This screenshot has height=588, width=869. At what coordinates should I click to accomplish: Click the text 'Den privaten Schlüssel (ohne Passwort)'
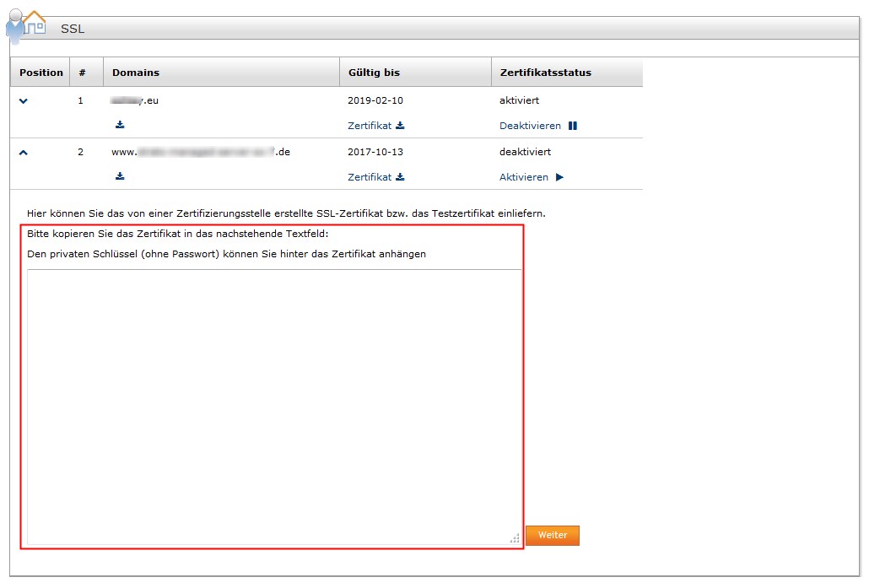123,254
